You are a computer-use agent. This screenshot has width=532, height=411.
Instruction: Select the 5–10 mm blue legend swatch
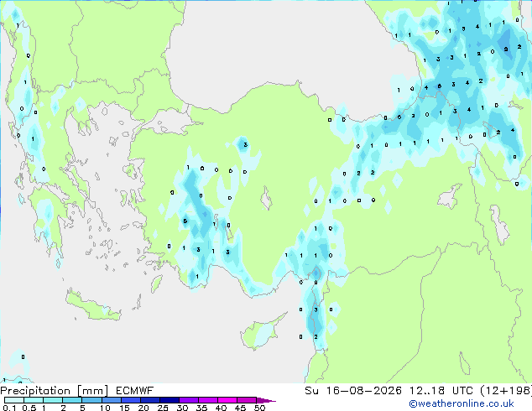point(92,400)
